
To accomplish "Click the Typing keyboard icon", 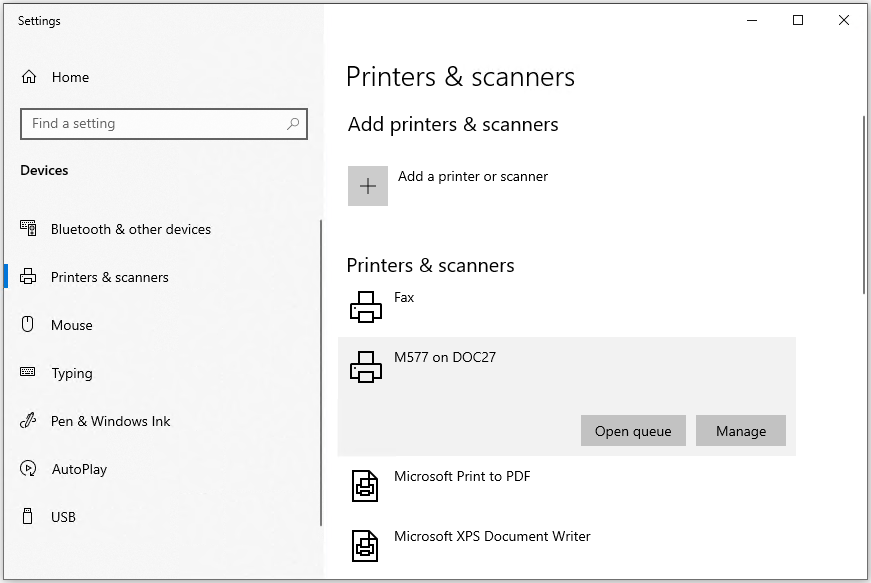I will point(28,372).
